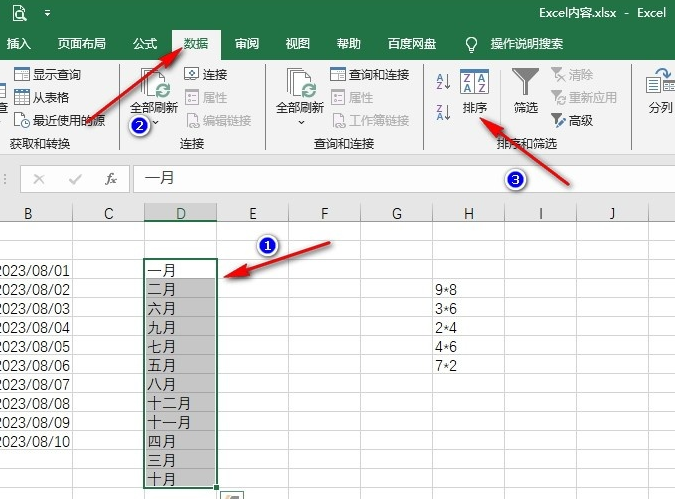Screen dimensions: 675x502
Task: Click cell containing 四月
Action: point(180,440)
